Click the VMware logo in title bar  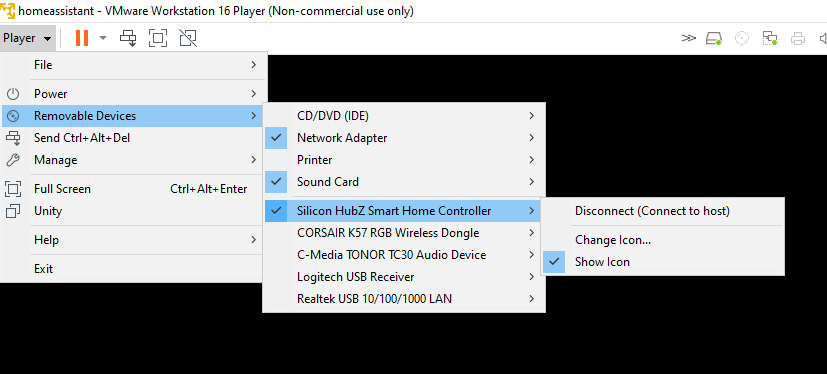(x=7, y=11)
